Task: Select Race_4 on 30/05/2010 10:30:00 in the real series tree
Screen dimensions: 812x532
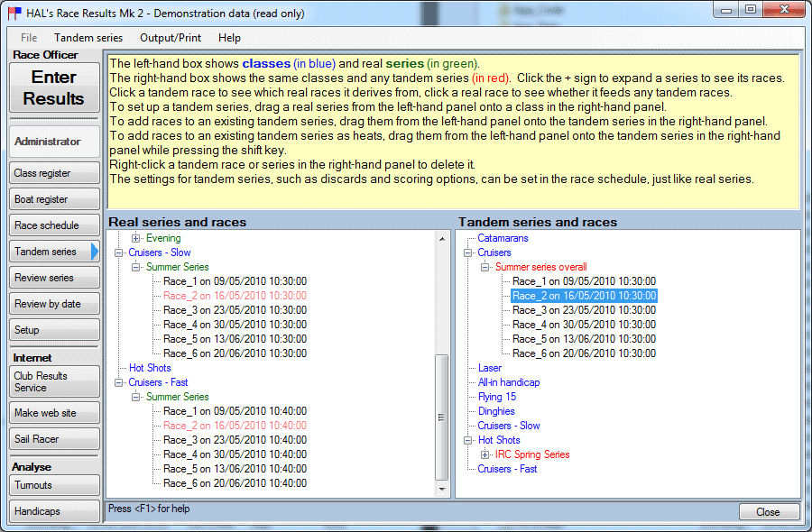Action: (235, 325)
